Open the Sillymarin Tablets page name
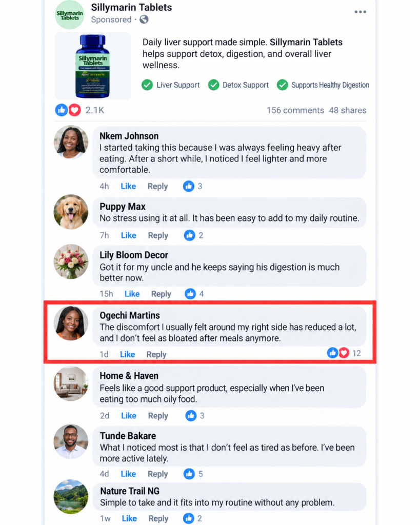420x525 pixels. (x=132, y=7)
